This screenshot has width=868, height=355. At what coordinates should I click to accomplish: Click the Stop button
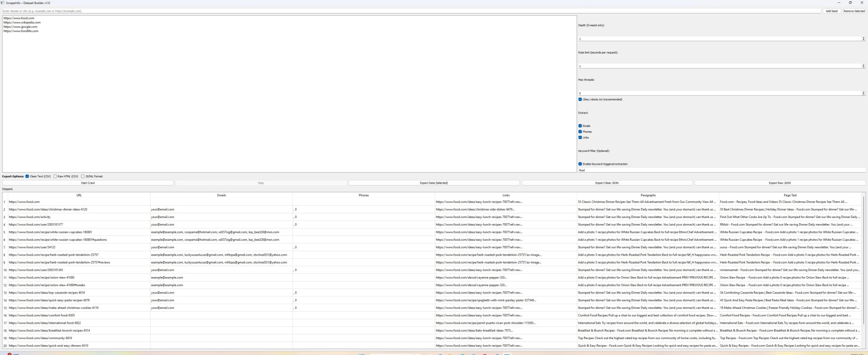(x=261, y=183)
